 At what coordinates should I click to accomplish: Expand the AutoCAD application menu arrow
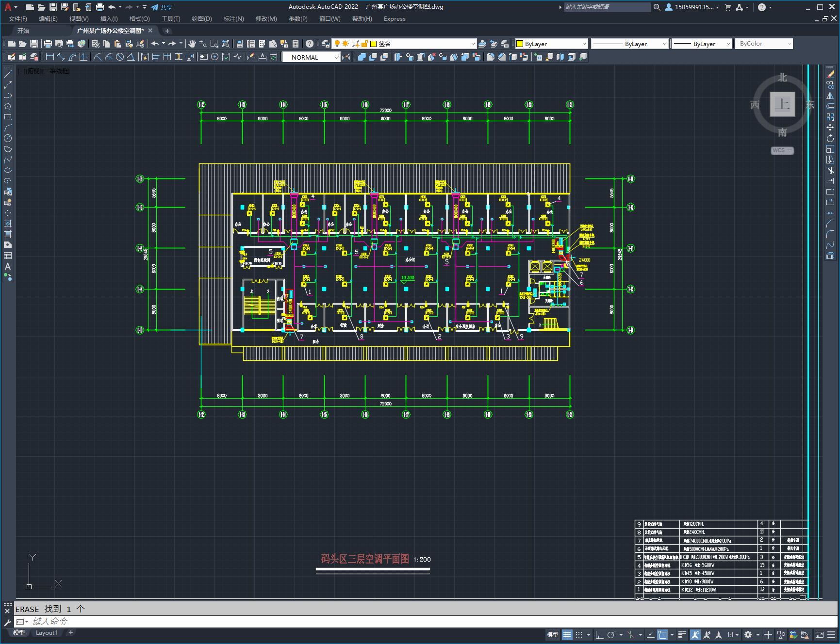16,7
